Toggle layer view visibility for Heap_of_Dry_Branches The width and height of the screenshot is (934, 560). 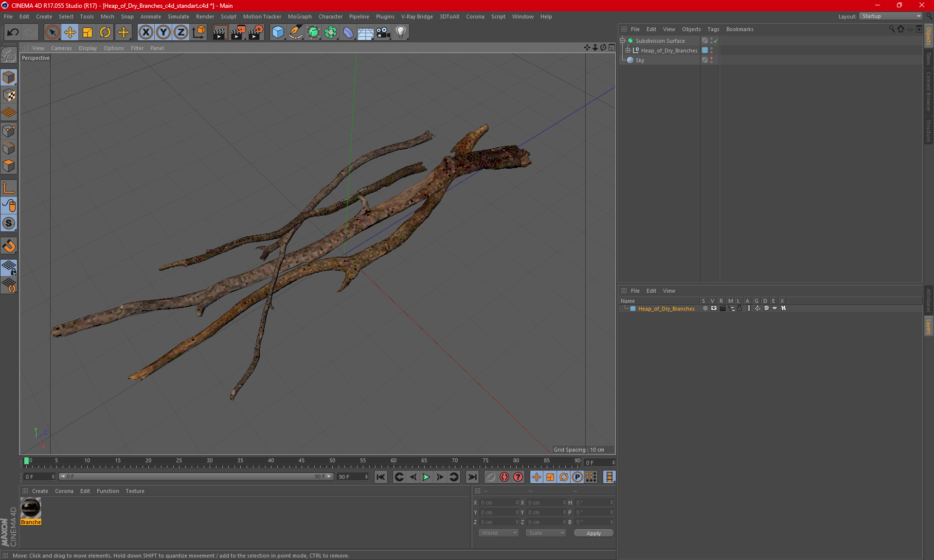(x=714, y=308)
